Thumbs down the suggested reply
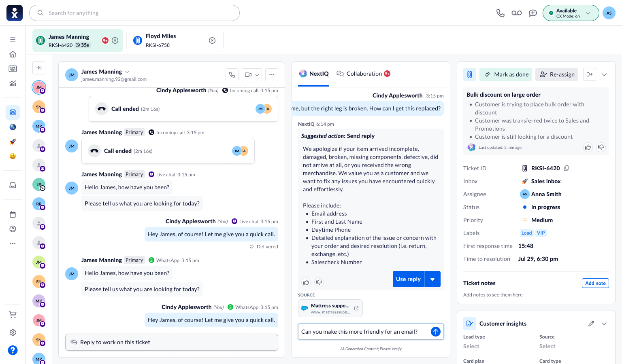 point(319,282)
